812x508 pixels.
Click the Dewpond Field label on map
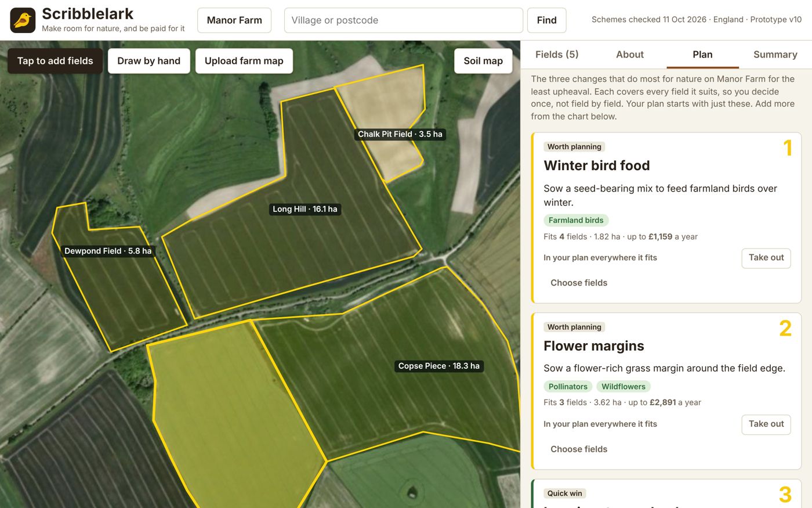pos(108,251)
